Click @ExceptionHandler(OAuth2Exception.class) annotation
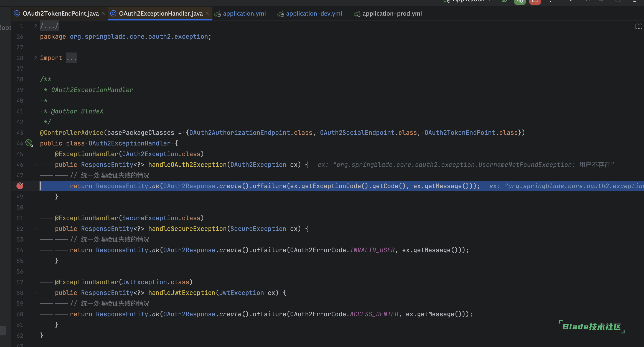This screenshot has width=644, height=347. 130,154
